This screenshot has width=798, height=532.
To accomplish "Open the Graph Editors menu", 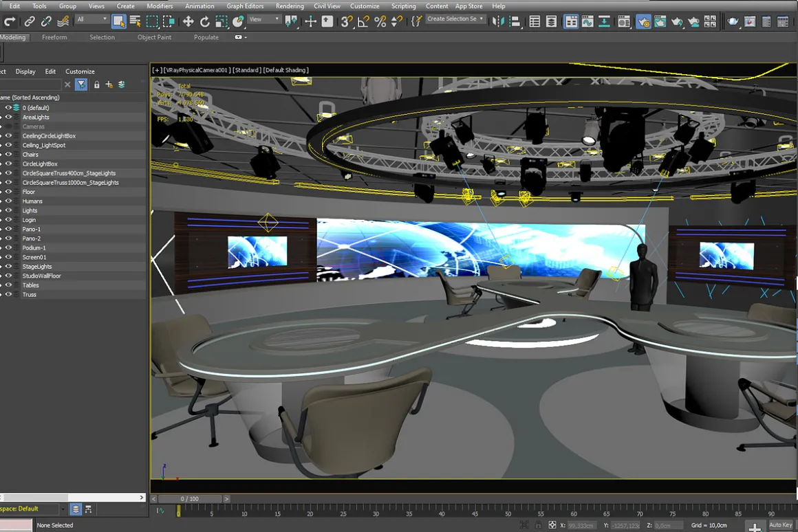I will click(x=245, y=6).
